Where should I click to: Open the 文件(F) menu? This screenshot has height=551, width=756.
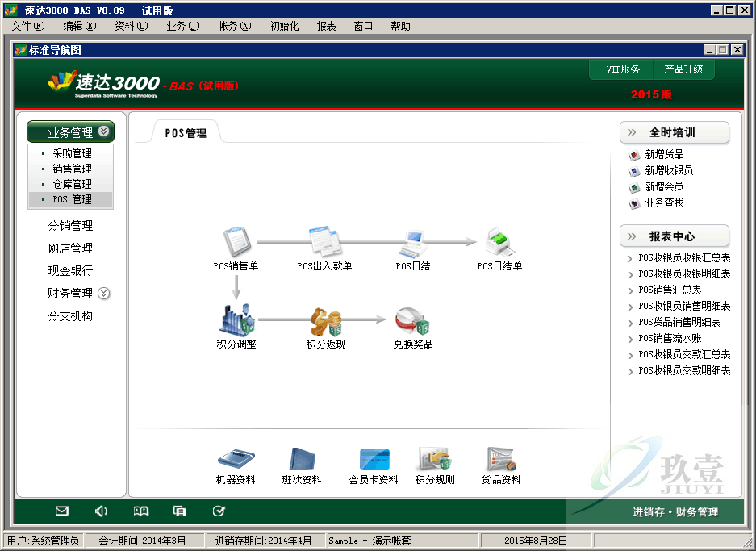pos(28,26)
